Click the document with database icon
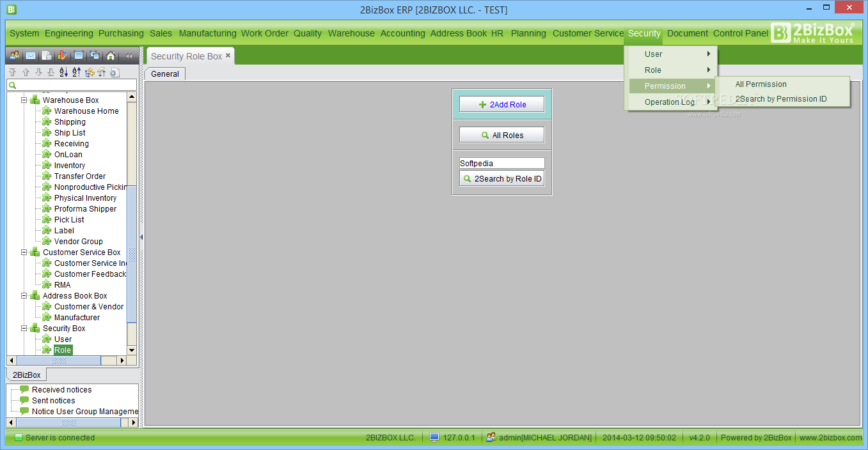The image size is (868, 450). click(47, 56)
